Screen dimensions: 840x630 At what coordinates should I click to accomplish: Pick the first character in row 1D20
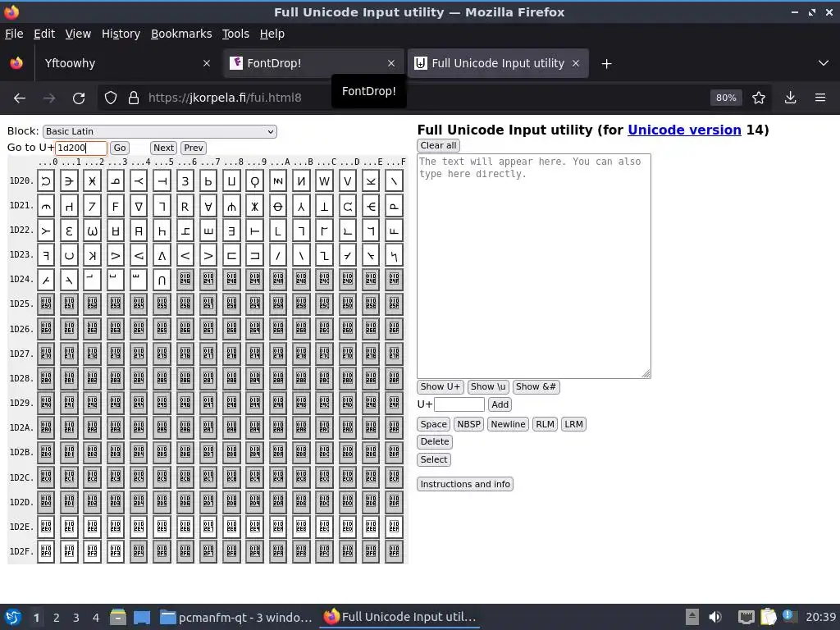(x=46, y=181)
